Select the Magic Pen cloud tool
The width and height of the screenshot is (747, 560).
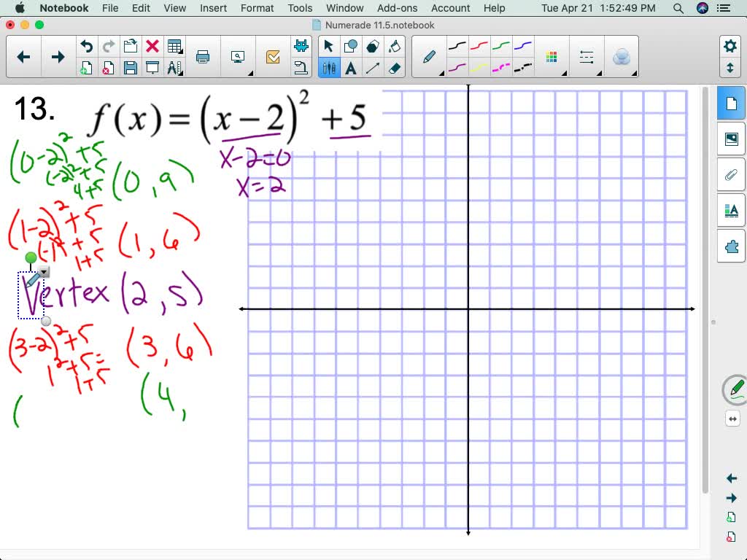point(622,56)
